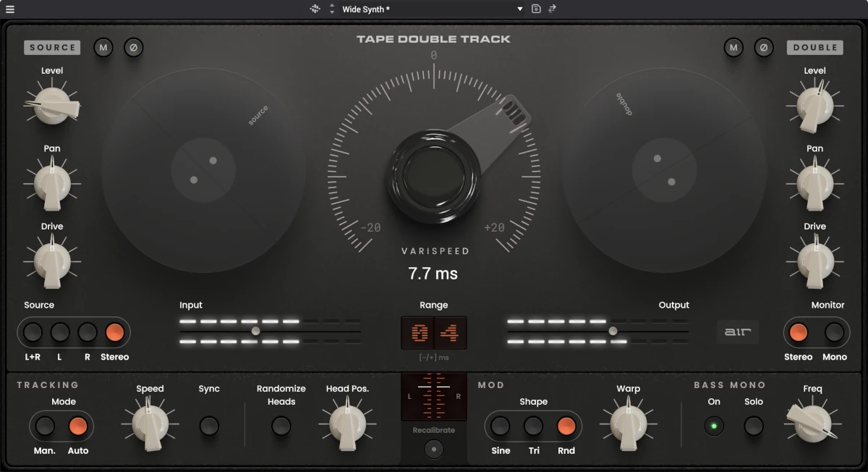Mute the Double channel with the M button
Viewport: 868px width, 472px height.
coord(733,48)
